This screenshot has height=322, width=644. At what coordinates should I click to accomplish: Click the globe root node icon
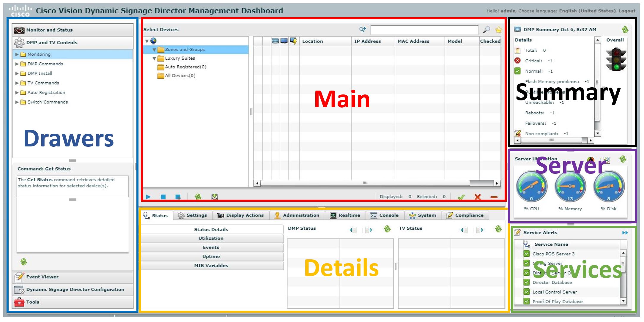153,41
